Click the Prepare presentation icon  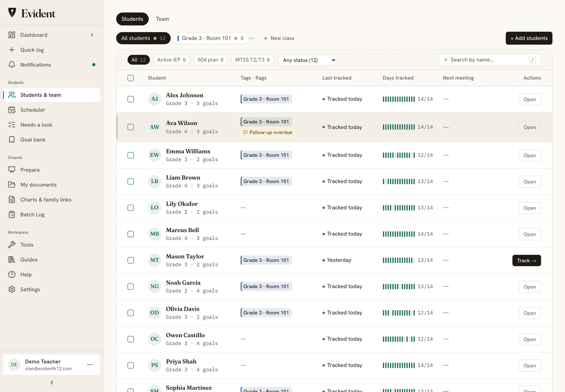tap(12, 170)
